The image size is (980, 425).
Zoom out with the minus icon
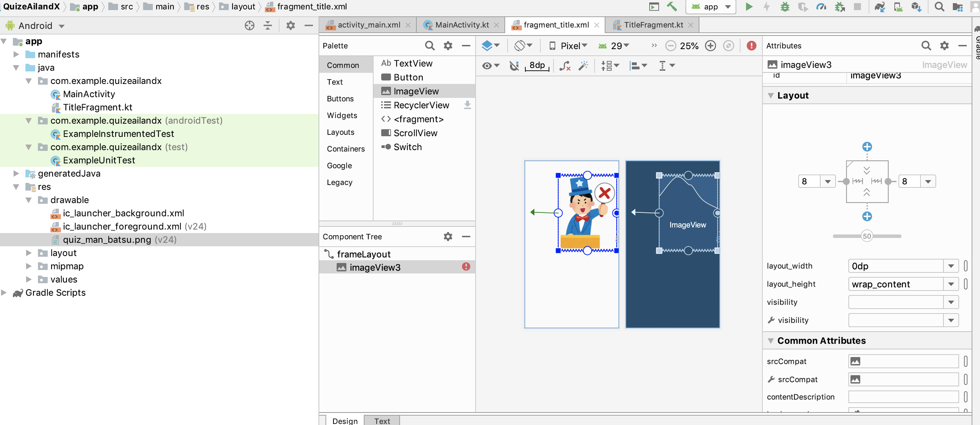(670, 46)
